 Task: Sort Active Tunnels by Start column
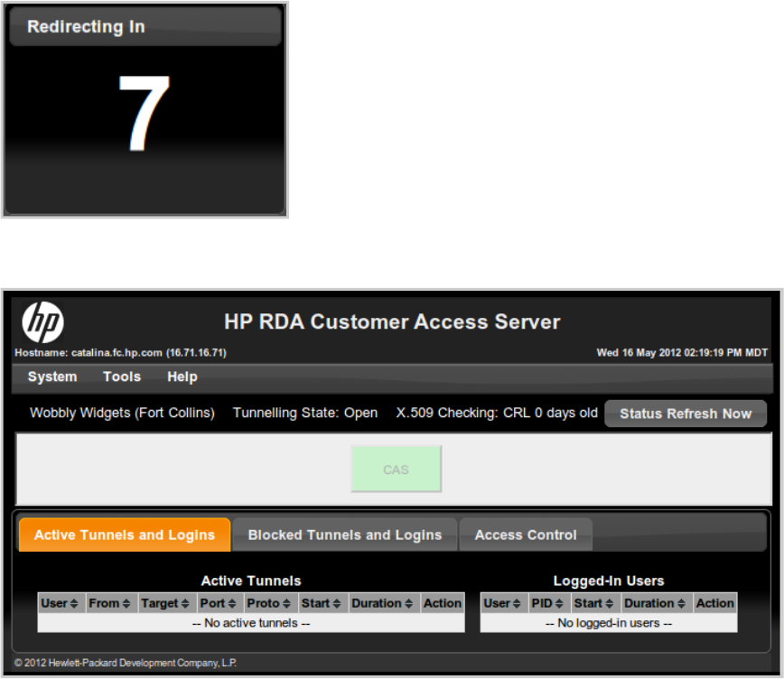coord(322,603)
